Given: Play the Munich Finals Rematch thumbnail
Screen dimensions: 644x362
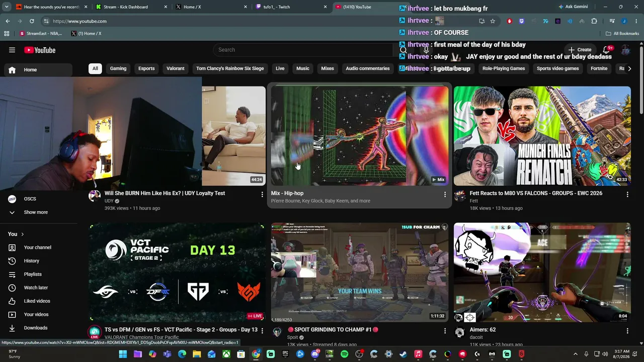Looking at the screenshot, I should 542,136.
